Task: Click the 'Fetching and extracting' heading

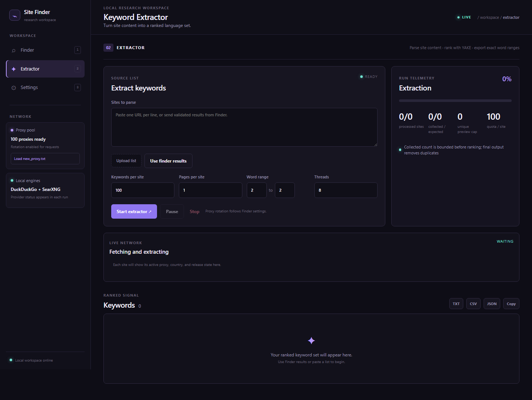Action: (139, 252)
